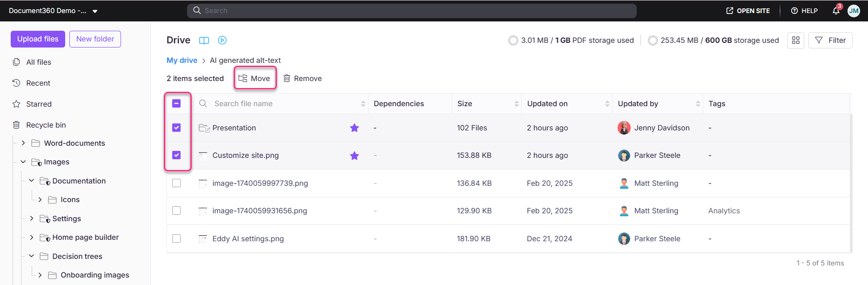Uncheck the Customize site.png checkbox
The height and width of the screenshot is (285, 868).
[x=176, y=155]
